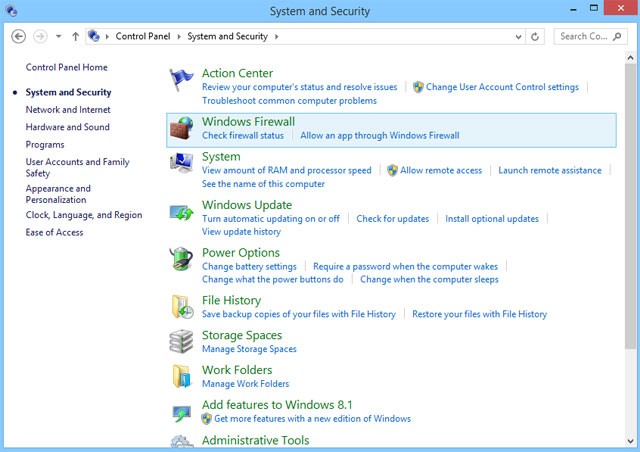This screenshot has width=640, height=452.
Task: Click Control Panel in breadcrumb path
Action: pyautogui.click(x=143, y=36)
